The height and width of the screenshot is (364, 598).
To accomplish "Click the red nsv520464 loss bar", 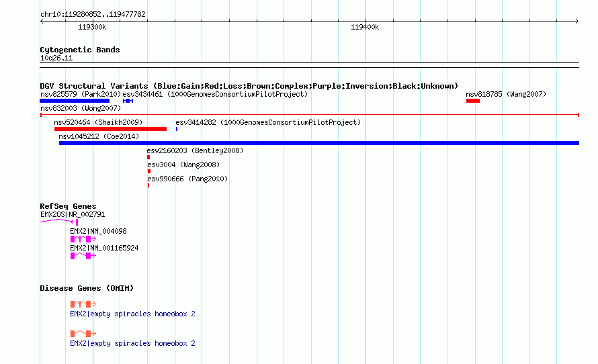I will (111, 129).
